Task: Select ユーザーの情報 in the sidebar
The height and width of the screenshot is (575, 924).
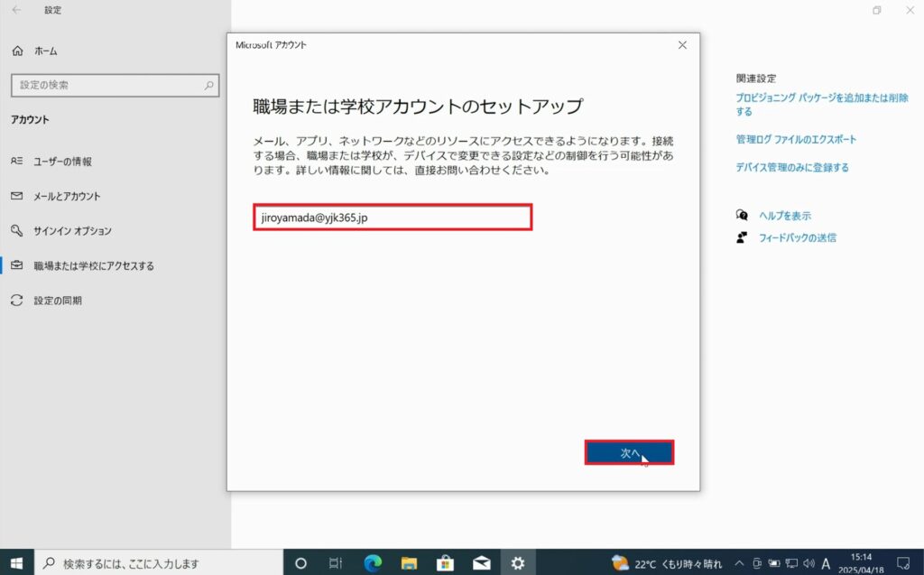Action: [62, 162]
